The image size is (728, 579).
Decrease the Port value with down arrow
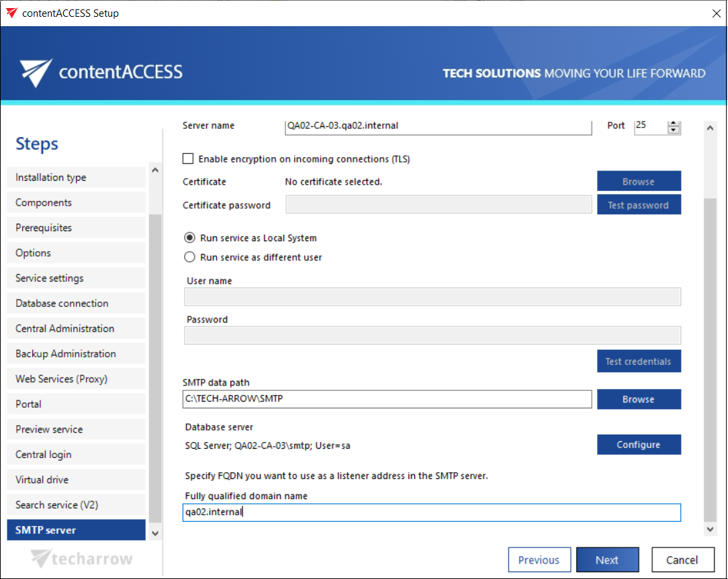coord(674,130)
